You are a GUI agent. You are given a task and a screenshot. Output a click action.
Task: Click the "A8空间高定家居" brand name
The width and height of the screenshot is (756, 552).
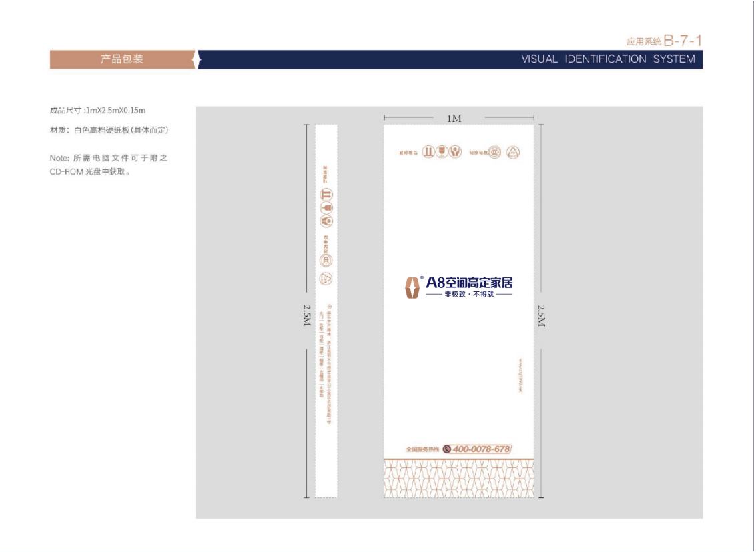(x=469, y=283)
